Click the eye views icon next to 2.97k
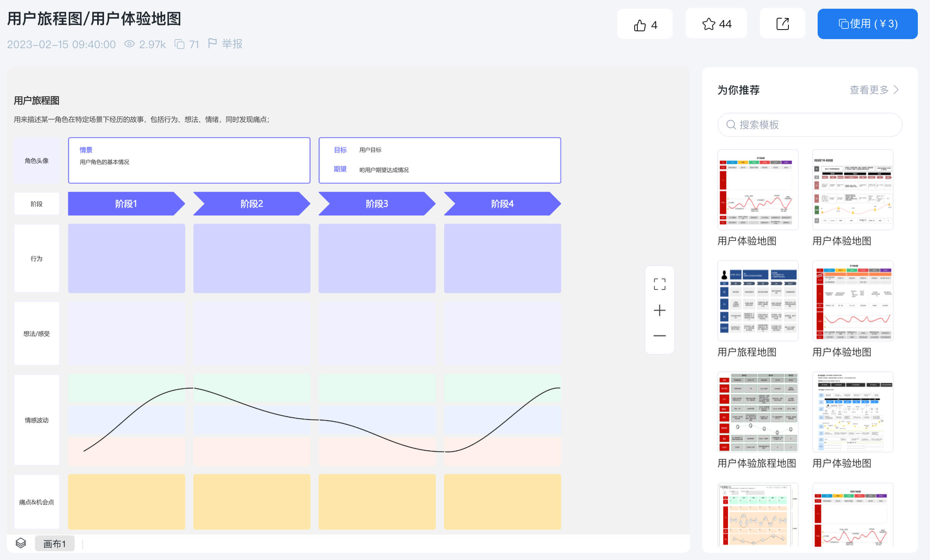 129,44
